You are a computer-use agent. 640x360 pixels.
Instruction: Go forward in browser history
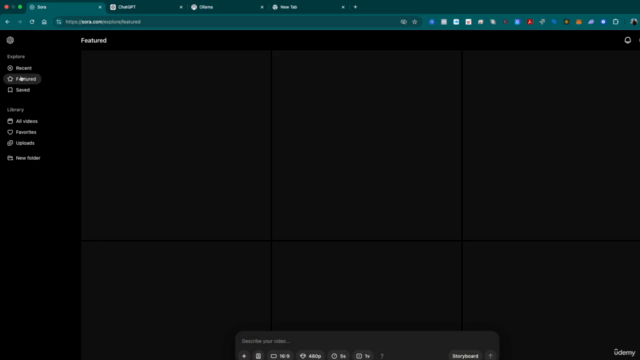(20, 22)
